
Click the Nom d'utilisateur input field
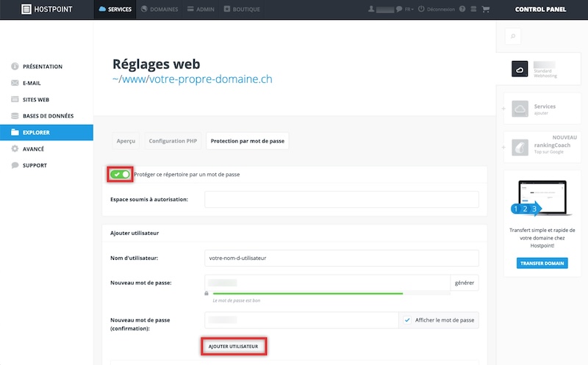pyautogui.click(x=342, y=258)
